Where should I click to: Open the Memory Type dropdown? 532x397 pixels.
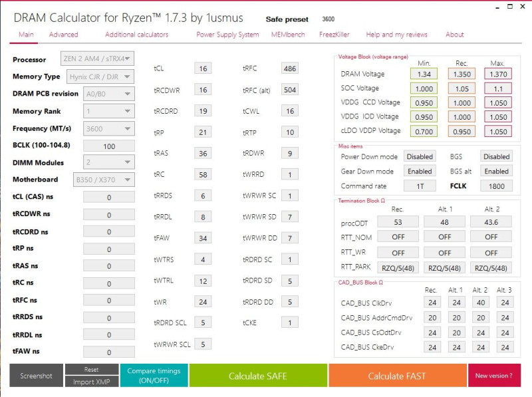click(x=100, y=76)
